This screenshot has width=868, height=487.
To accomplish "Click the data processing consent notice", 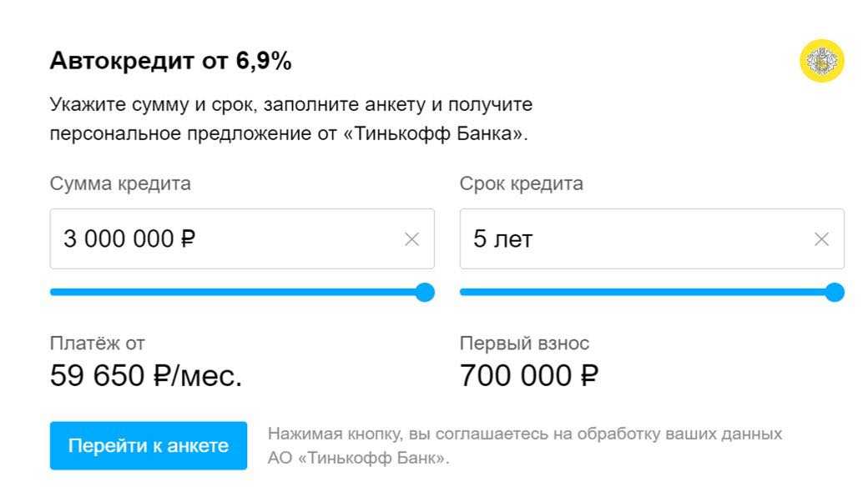I will tap(524, 434).
